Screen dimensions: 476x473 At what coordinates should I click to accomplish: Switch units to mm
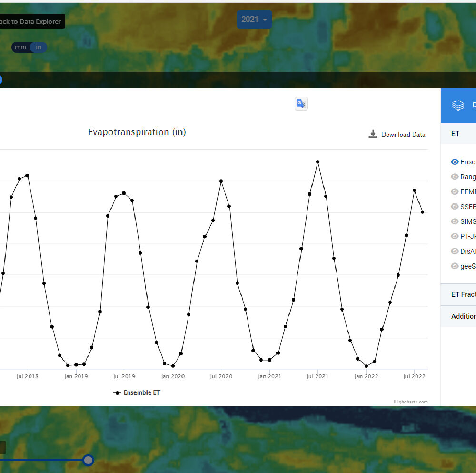click(20, 47)
